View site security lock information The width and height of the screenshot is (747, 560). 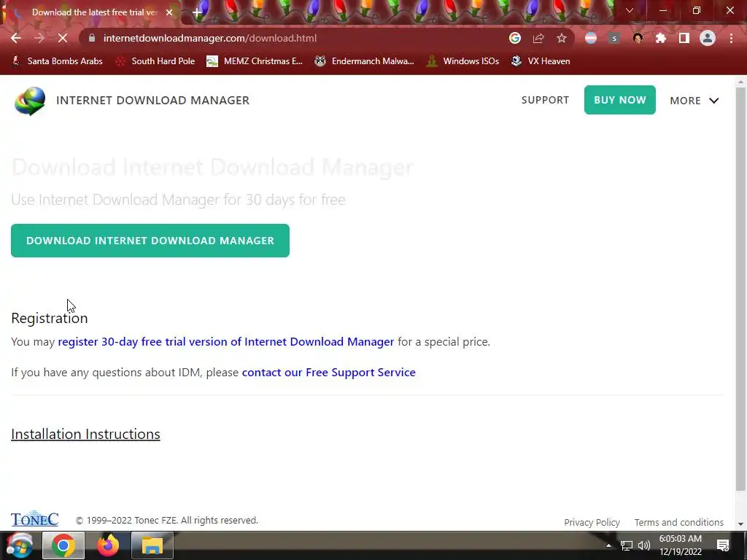click(x=92, y=38)
